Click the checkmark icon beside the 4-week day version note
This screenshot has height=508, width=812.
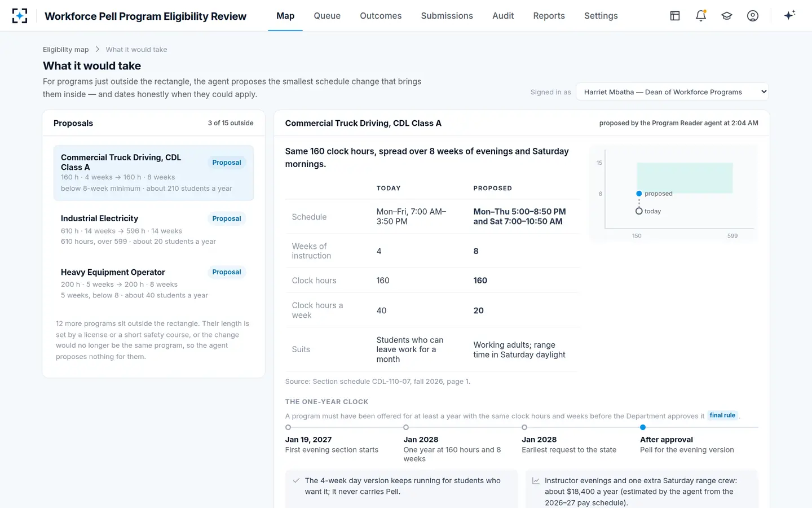[x=296, y=481]
